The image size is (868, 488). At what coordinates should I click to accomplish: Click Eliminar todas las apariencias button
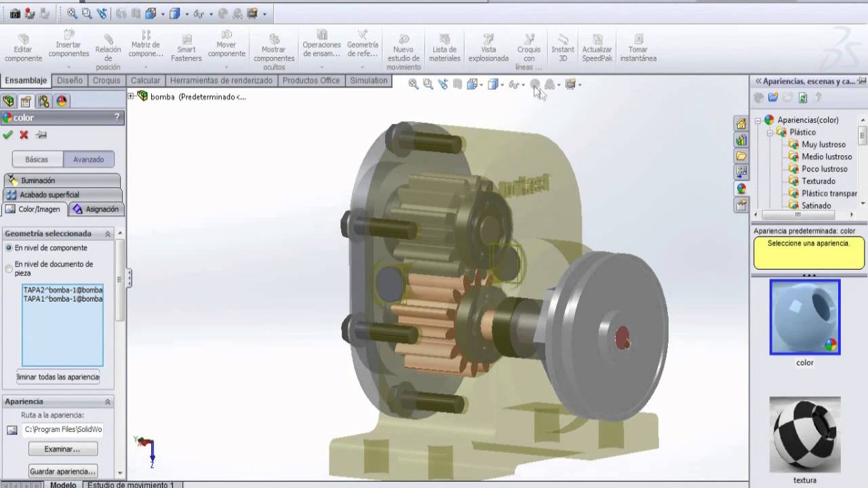pos(58,377)
